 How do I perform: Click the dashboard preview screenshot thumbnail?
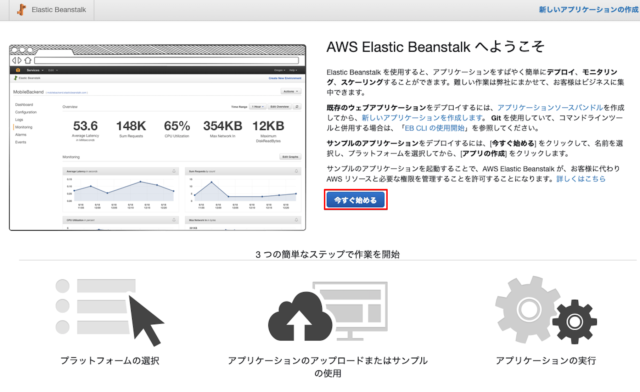point(158,138)
